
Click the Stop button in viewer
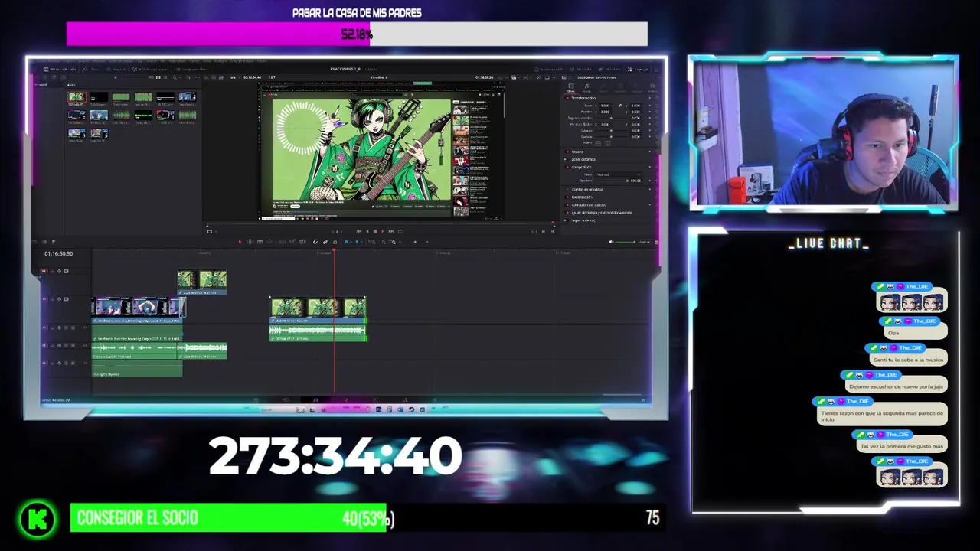point(375,231)
